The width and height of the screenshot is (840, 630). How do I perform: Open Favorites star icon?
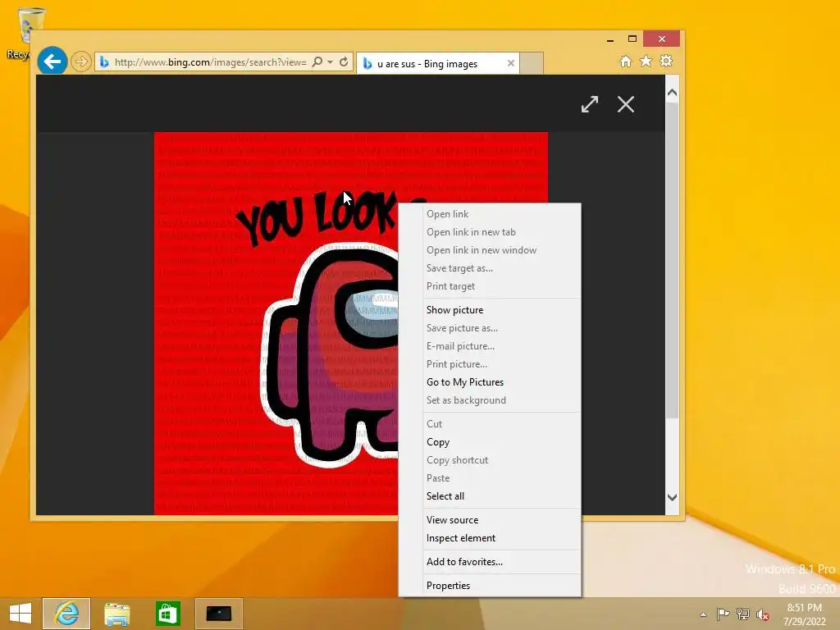(x=646, y=61)
